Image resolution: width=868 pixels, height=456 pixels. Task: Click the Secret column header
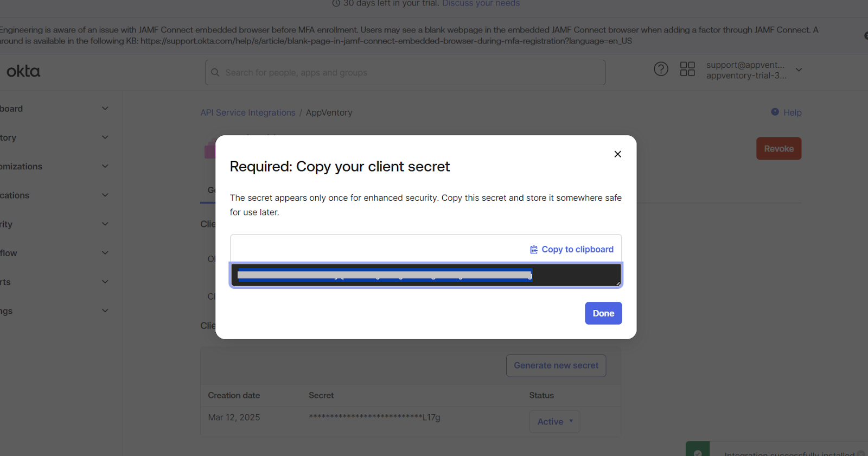click(x=321, y=395)
